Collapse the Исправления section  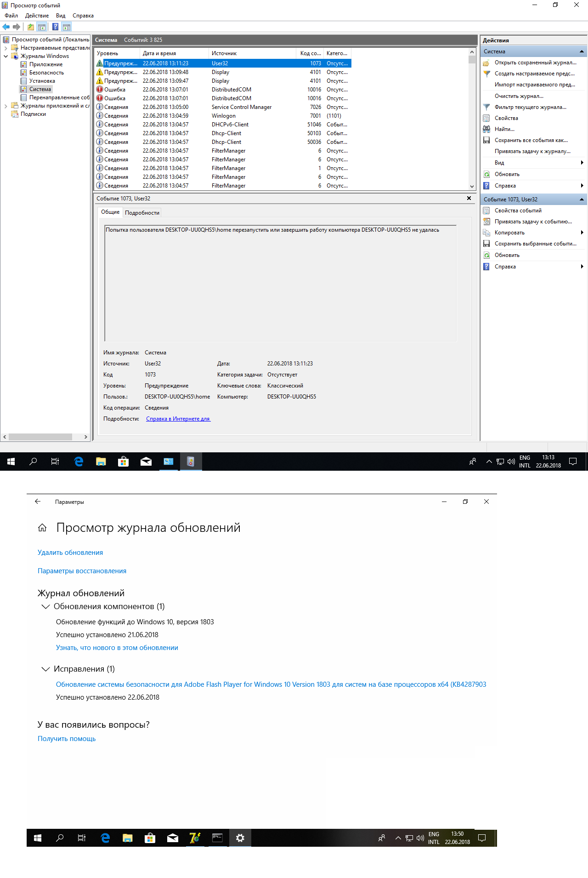tap(45, 669)
